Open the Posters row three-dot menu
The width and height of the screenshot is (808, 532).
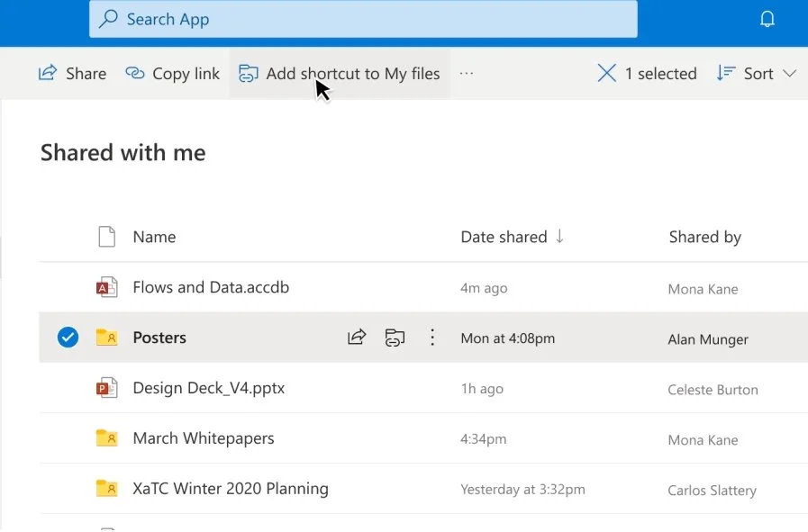point(432,337)
